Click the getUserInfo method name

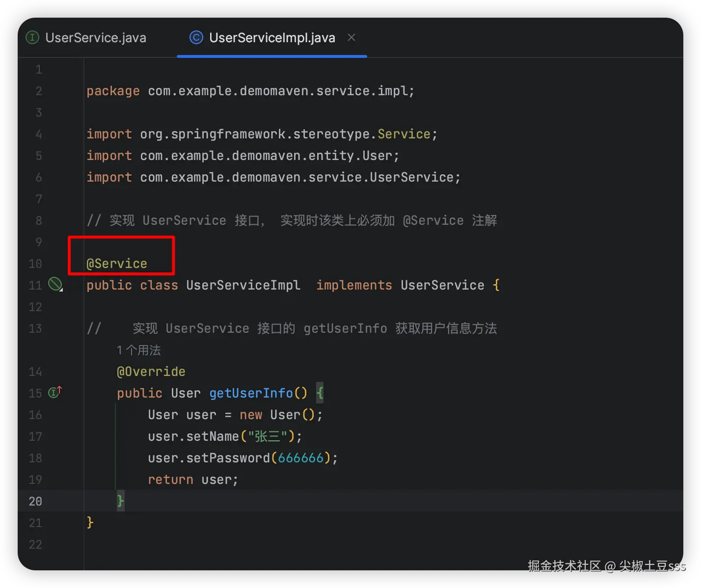(251, 393)
